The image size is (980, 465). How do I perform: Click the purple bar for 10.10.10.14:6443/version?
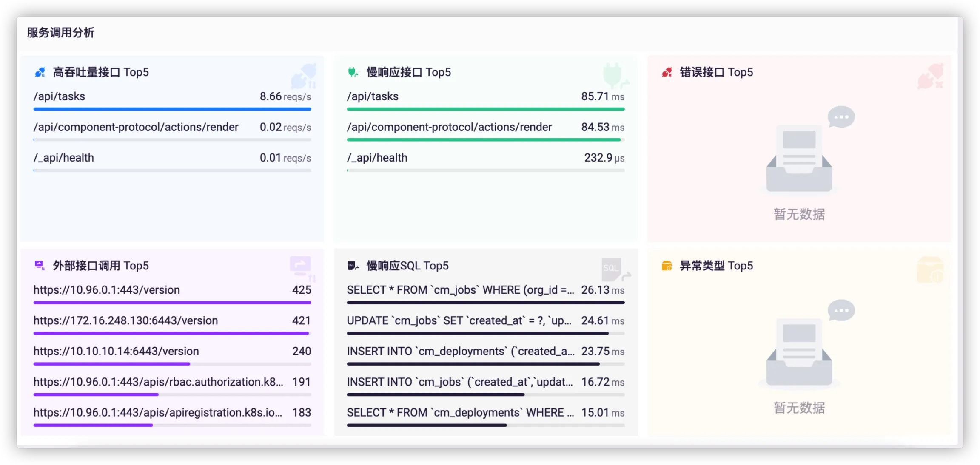pos(112,364)
